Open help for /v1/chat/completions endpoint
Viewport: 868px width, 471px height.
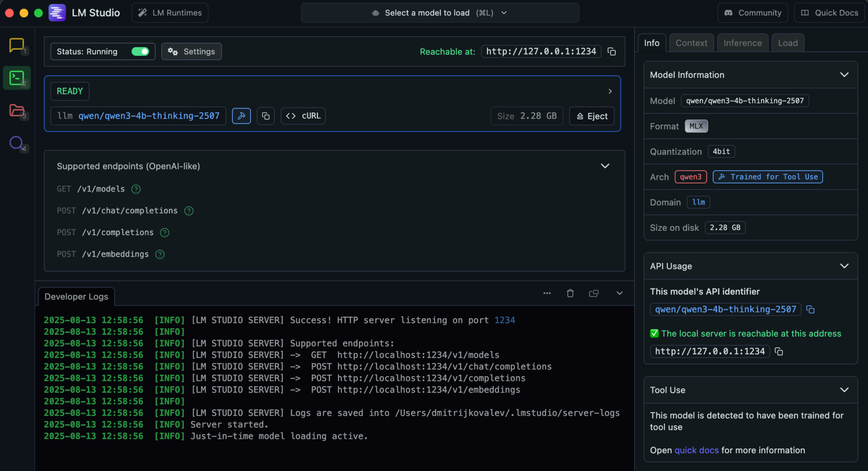pos(189,211)
